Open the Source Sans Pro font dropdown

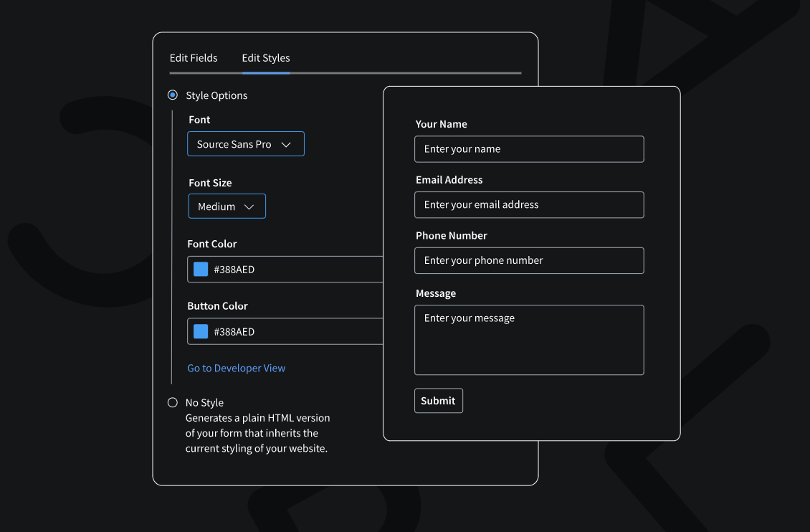click(245, 144)
